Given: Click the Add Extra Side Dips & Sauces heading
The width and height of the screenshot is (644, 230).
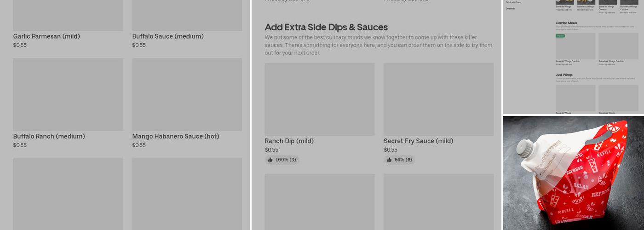Looking at the screenshot, I should tap(326, 27).
